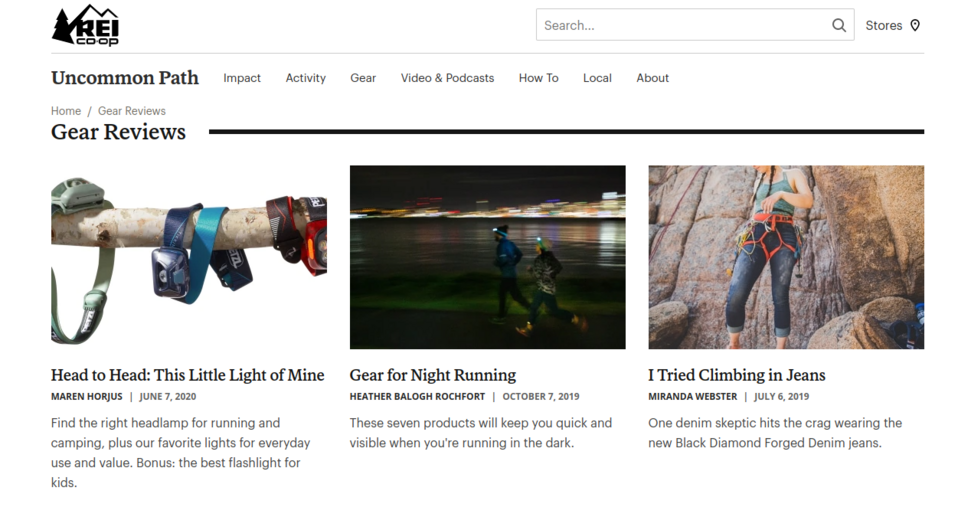Screen dimensions: 958x517
Task: Open the Video & Podcasts menu item
Action: pyautogui.click(x=447, y=78)
